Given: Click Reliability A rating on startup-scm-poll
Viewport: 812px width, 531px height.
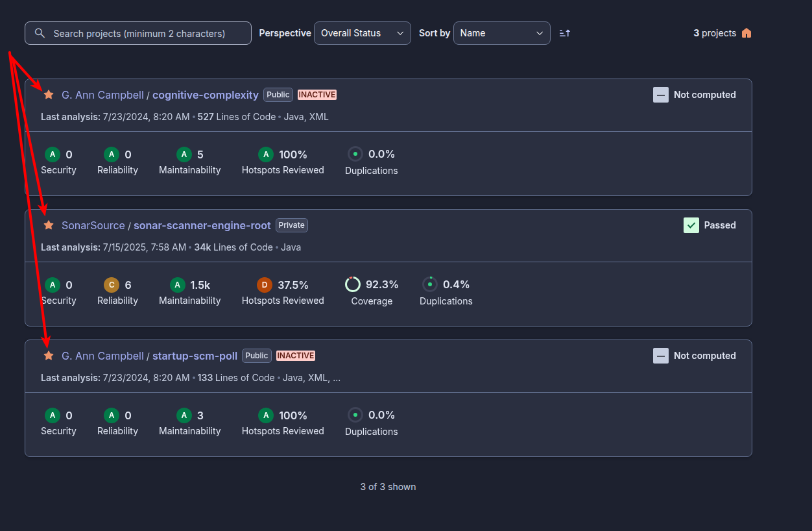Looking at the screenshot, I should click(x=112, y=415).
